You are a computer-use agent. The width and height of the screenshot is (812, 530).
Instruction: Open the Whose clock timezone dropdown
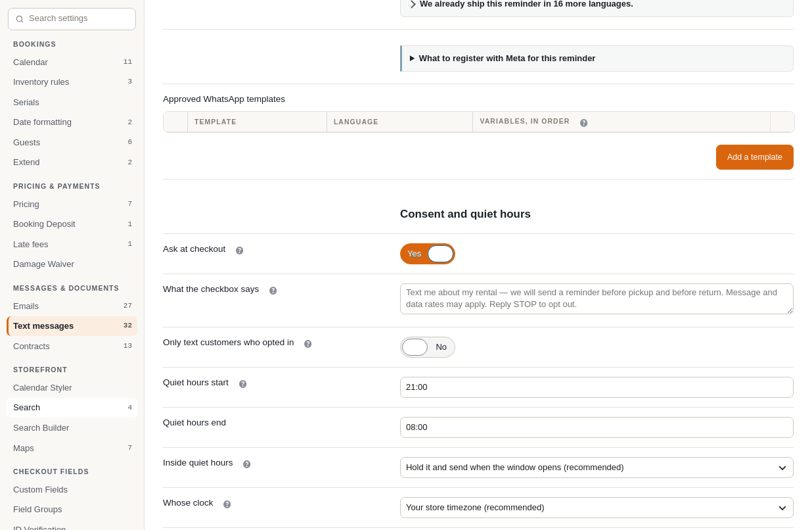597,508
